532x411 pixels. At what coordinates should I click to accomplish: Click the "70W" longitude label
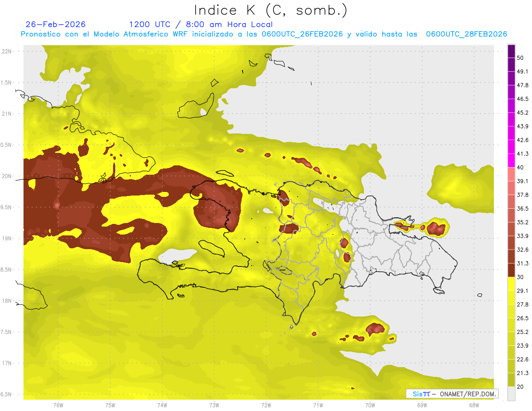370,405
